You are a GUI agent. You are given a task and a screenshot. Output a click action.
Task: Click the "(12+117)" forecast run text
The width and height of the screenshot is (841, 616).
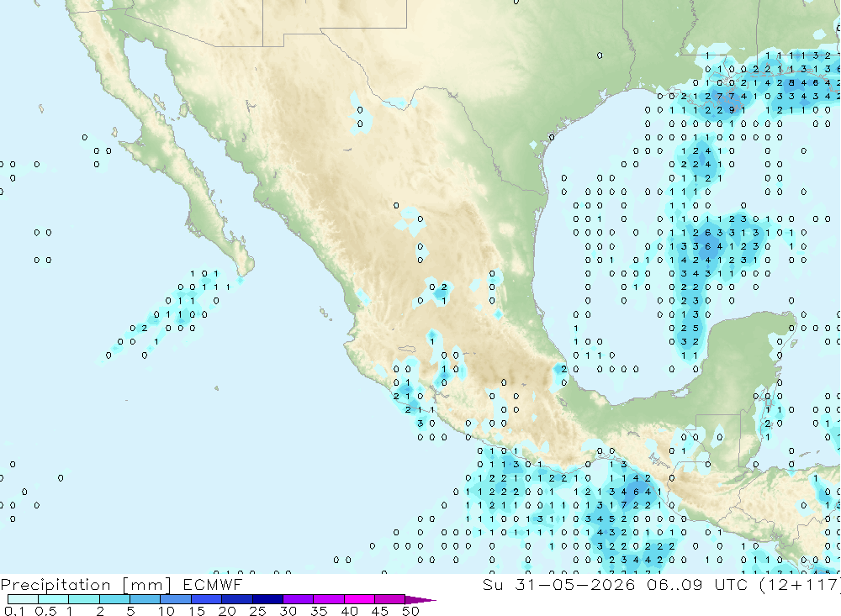click(x=800, y=584)
